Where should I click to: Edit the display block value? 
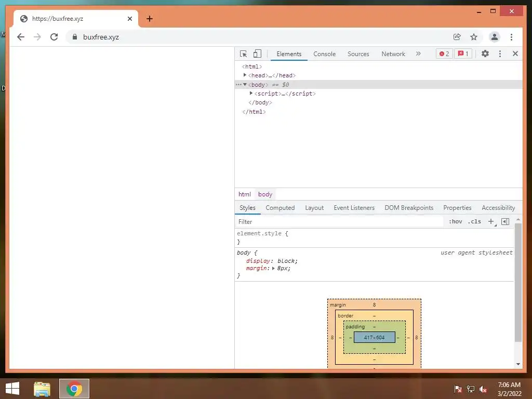(x=287, y=261)
